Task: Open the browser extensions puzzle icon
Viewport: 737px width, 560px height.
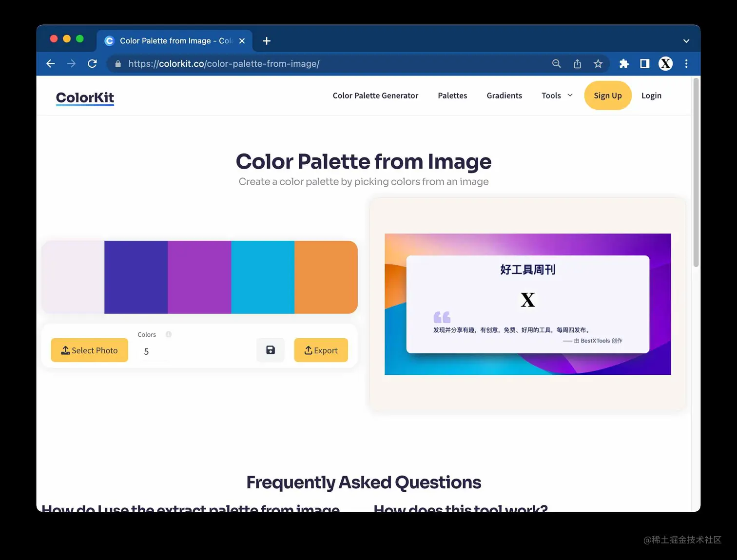Action: [x=624, y=63]
